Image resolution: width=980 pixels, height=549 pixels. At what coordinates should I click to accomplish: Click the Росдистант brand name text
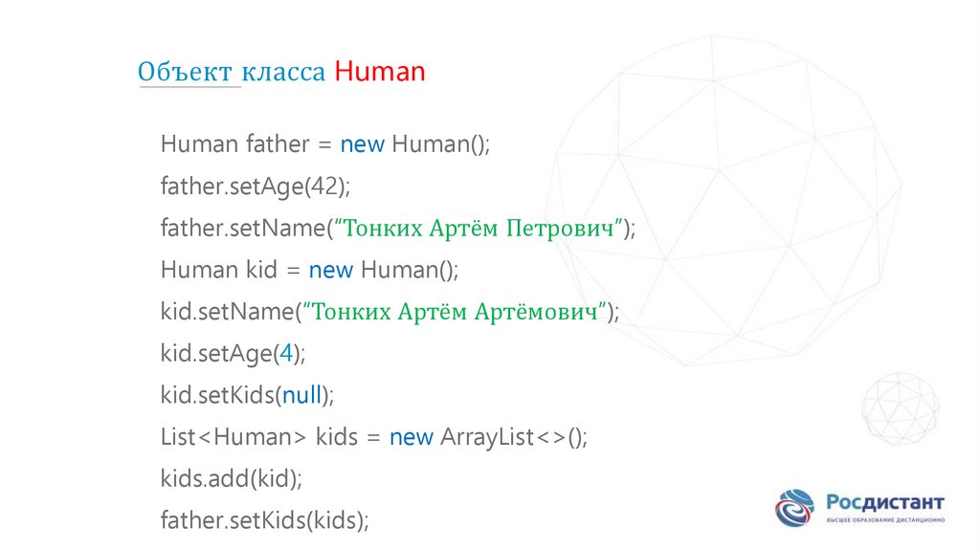click(x=885, y=502)
